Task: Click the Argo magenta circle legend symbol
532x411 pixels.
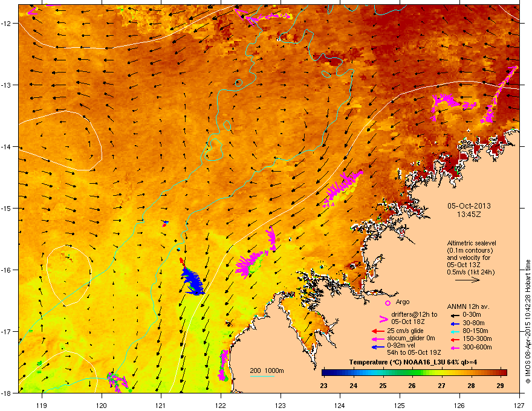Action: [388, 303]
